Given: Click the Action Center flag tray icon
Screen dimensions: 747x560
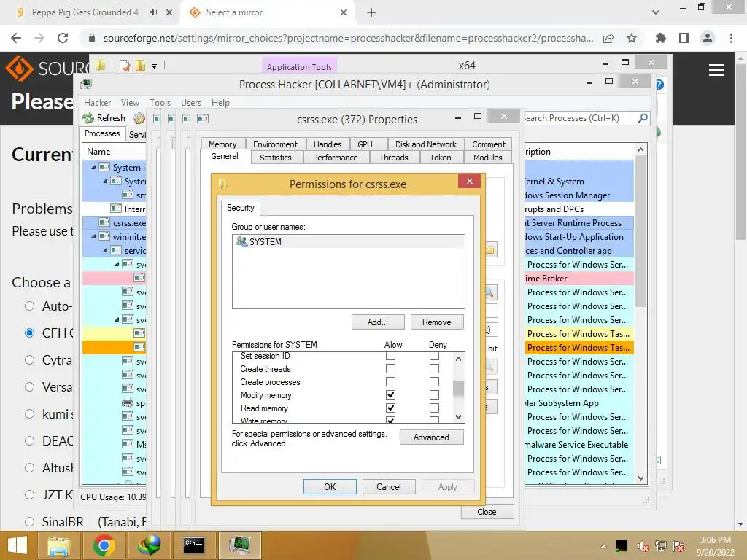Looking at the screenshot, I should pos(678,546).
